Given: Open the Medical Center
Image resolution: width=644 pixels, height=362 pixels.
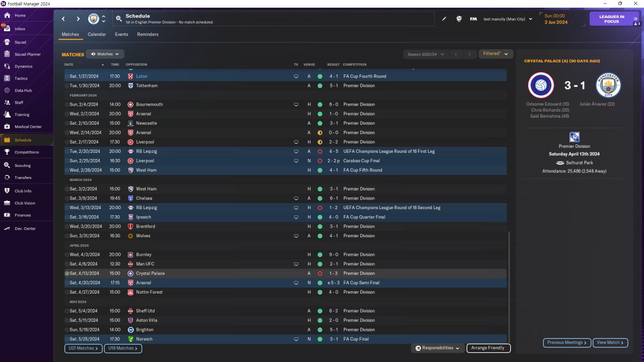Looking at the screenshot, I should tap(28, 127).
